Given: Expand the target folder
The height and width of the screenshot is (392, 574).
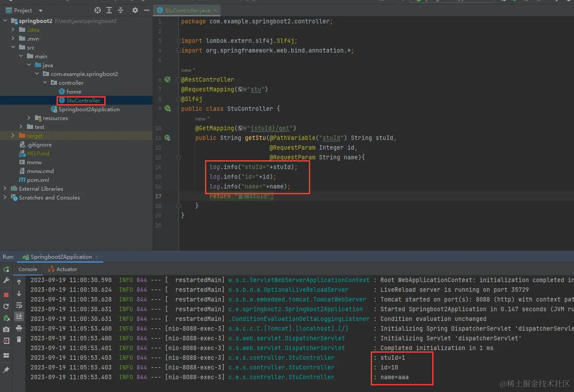Looking at the screenshot, I should pos(13,136).
